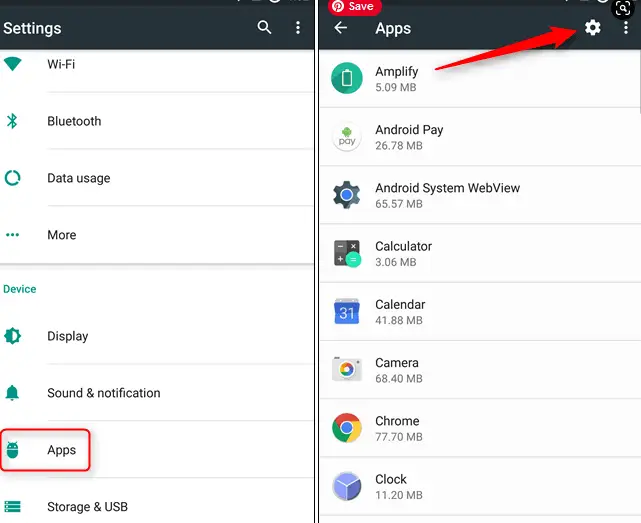Open Android System WebView details
The height and width of the screenshot is (523, 641).
tap(480, 195)
